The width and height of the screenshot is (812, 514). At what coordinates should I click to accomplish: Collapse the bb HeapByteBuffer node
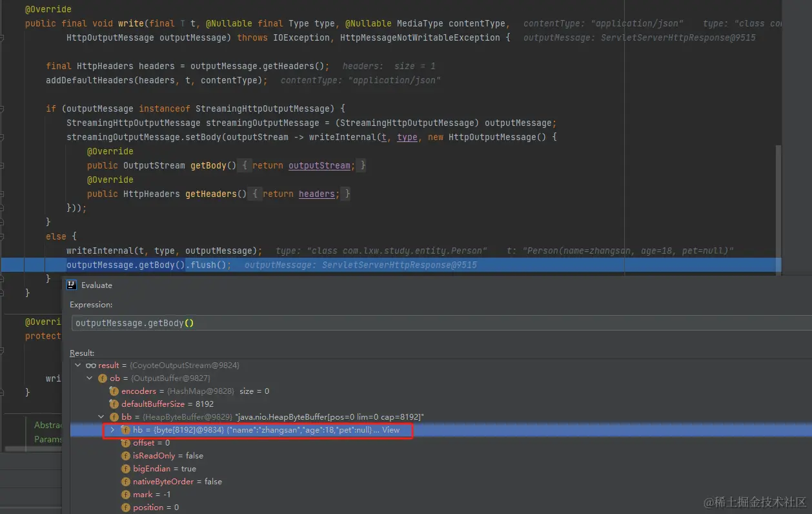point(101,417)
